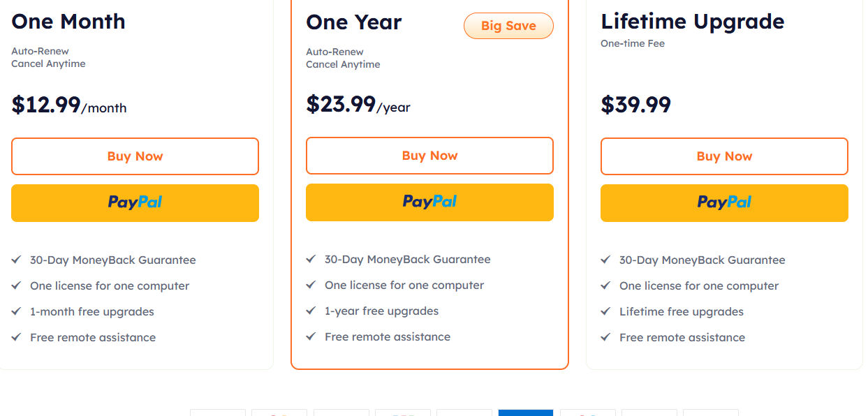Click the Lifetime Upgrade plan heading
868x416 pixels.
(x=692, y=22)
